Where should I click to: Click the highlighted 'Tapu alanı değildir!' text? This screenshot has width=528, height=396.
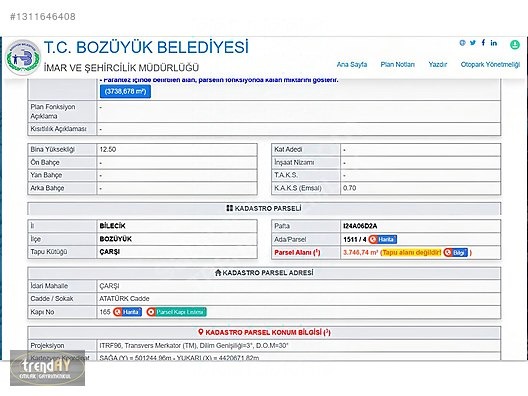pyautogui.click(x=411, y=253)
